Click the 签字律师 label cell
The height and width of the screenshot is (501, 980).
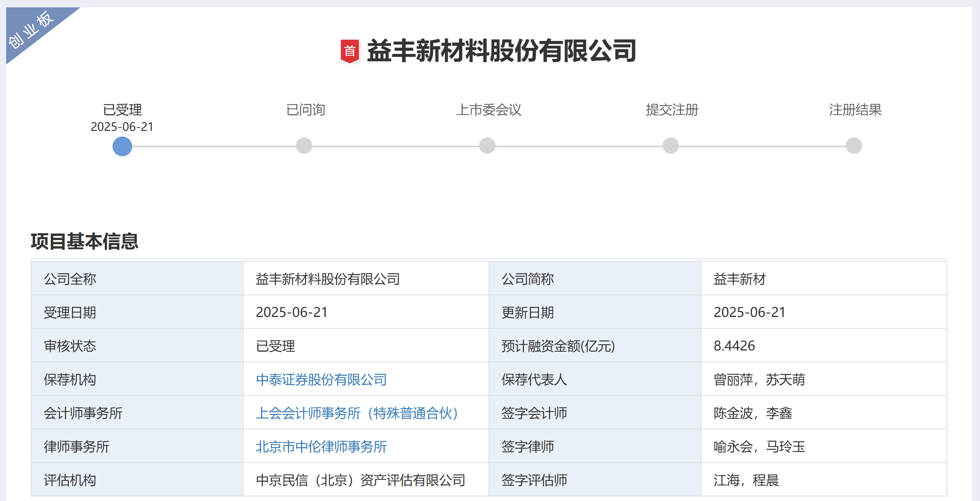(595, 446)
